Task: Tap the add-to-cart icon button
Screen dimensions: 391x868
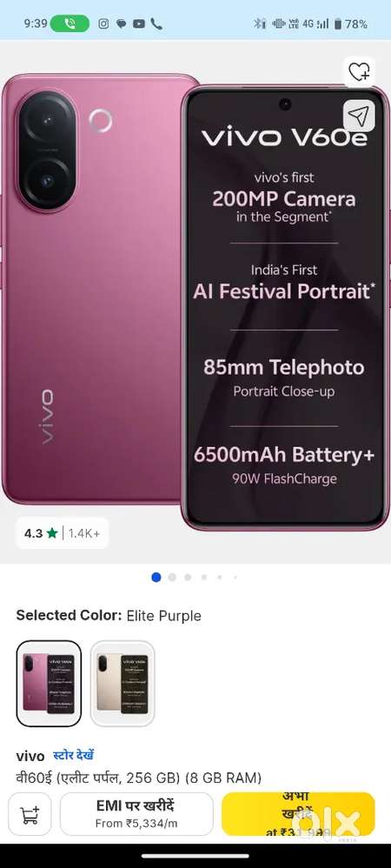Action: point(30,814)
